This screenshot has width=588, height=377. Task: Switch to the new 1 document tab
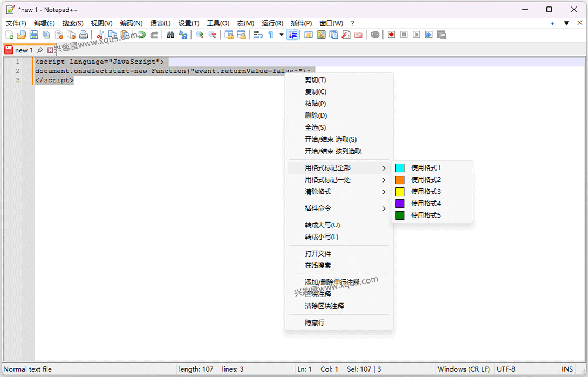point(24,50)
